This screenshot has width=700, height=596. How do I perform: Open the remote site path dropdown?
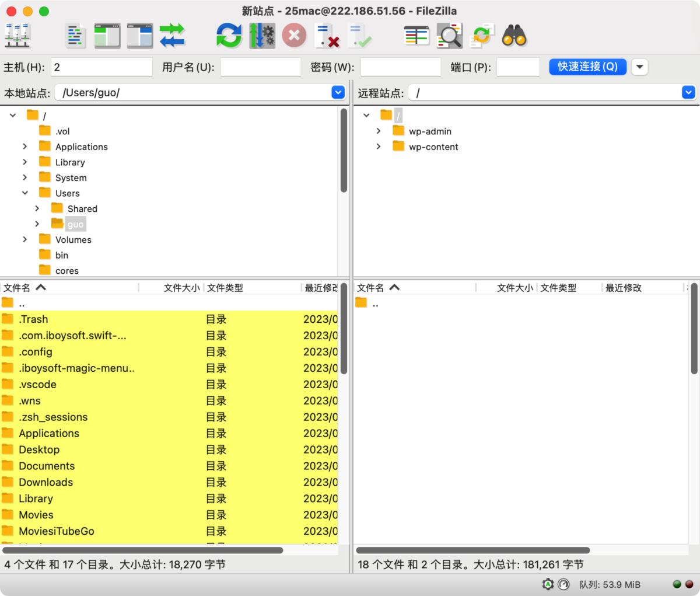[688, 92]
